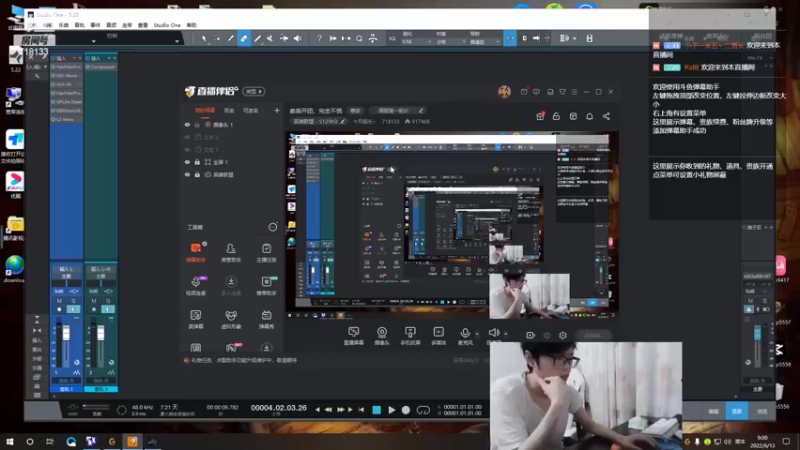Click Studio One Stop transport button
The height and width of the screenshot is (450, 800).
coord(377,410)
